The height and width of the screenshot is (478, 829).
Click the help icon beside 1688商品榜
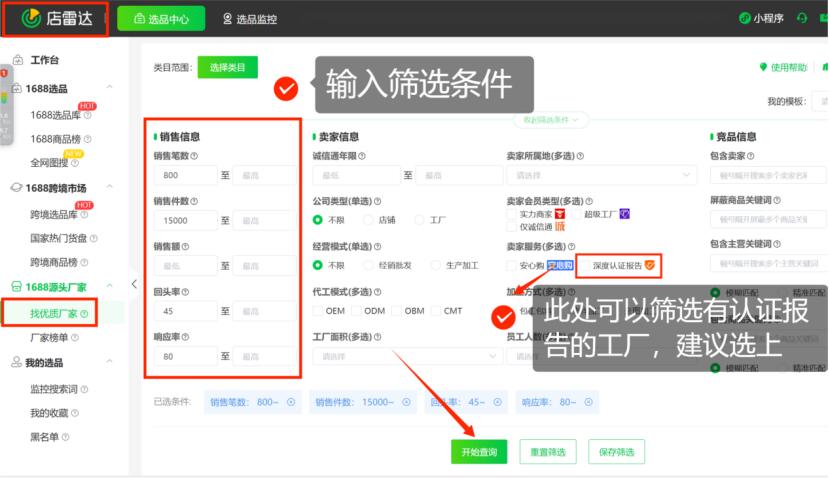[88, 139]
